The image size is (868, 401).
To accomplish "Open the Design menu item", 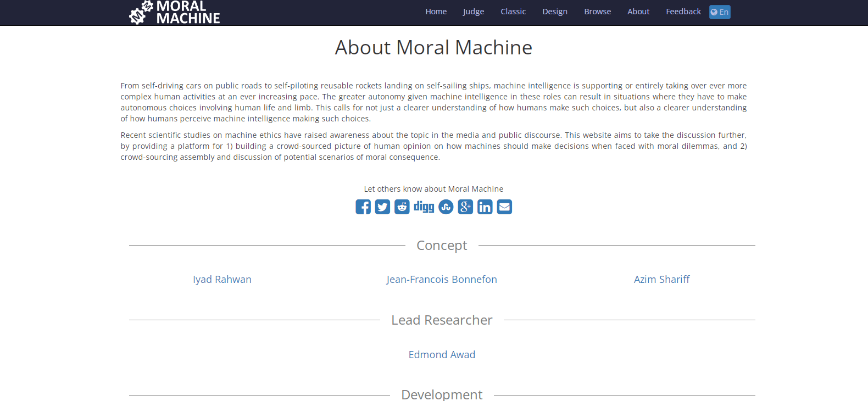I will pos(555,12).
